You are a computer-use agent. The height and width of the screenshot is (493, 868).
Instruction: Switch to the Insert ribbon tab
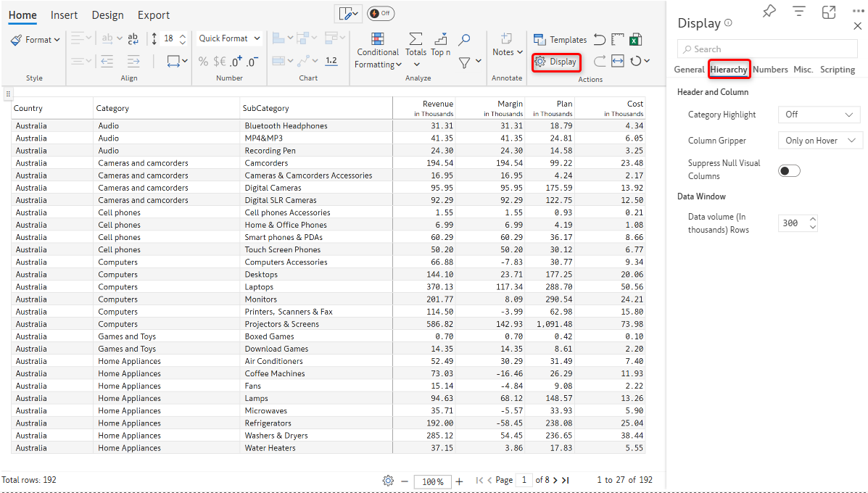[x=65, y=15]
